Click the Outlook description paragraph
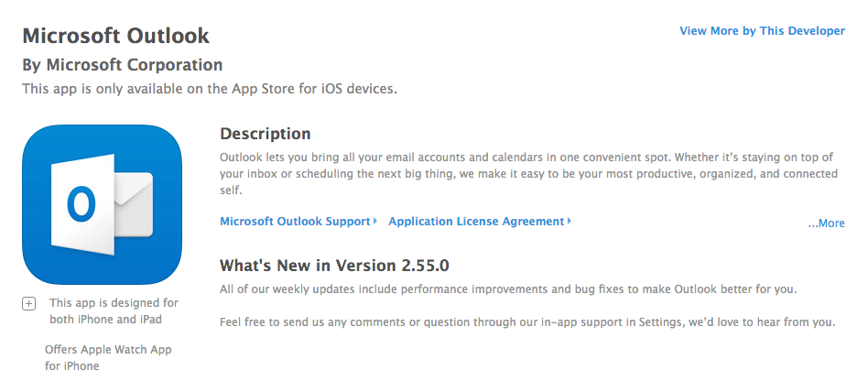Viewport: 868px width, 381px height. tap(528, 174)
